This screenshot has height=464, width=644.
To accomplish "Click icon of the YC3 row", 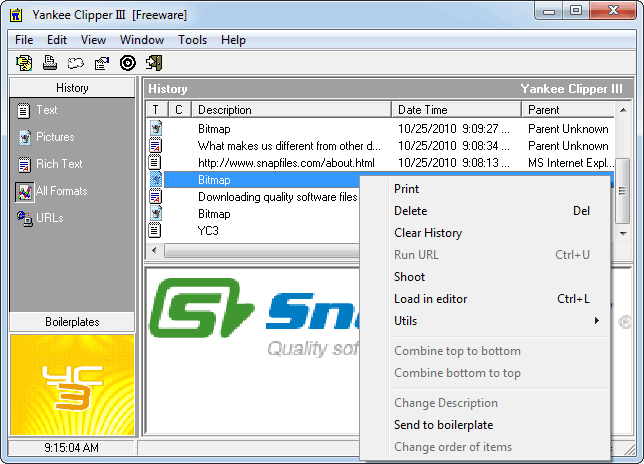I will [155, 230].
